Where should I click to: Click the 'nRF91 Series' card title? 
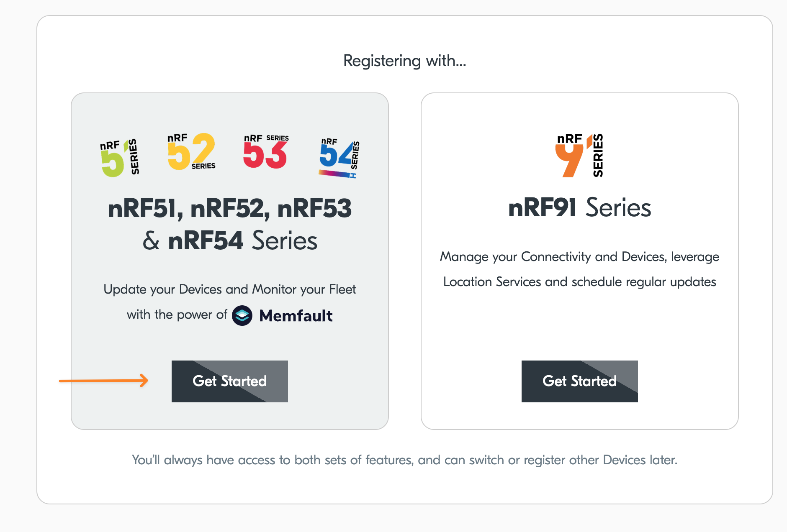pos(579,207)
